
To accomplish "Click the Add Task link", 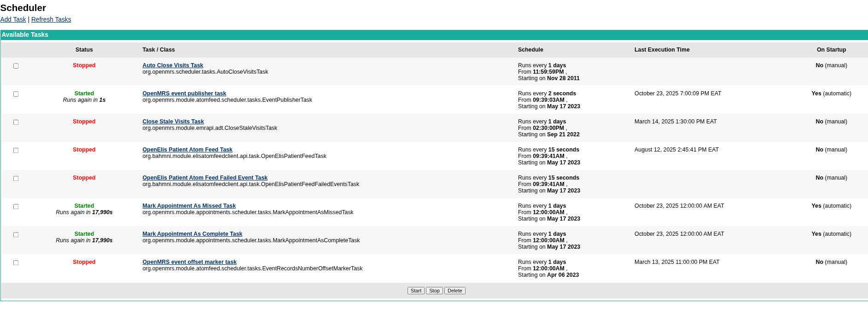I will (x=13, y=19).
